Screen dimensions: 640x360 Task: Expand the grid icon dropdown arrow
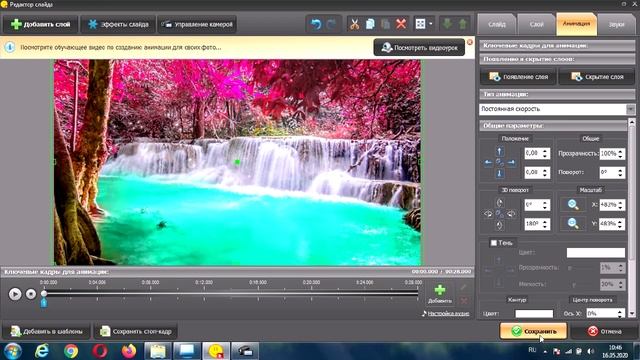[431, 24]
